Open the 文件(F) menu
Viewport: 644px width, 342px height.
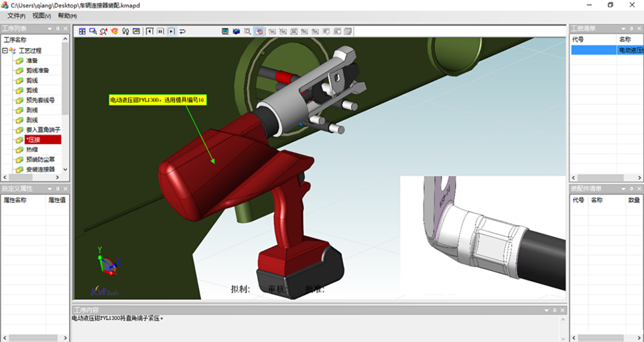click(x=16, y=15)
